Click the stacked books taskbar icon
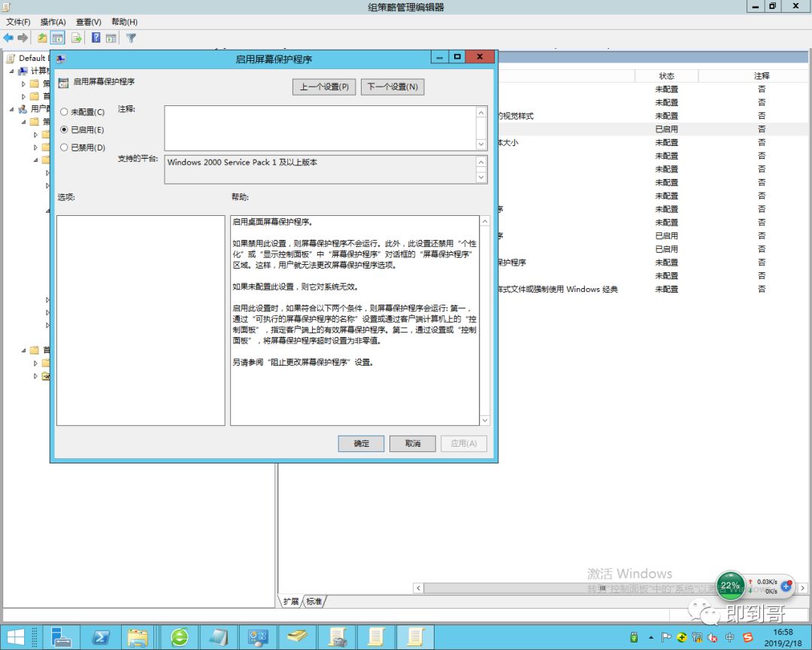 298,637
